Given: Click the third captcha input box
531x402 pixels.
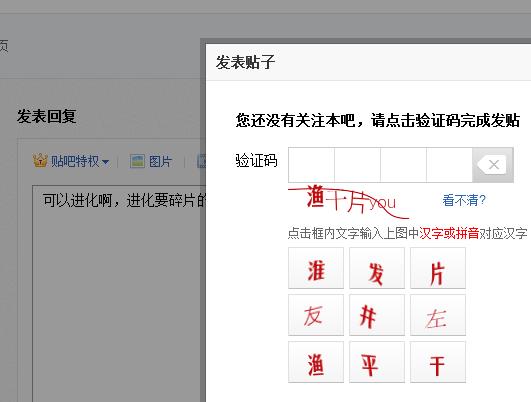Looking at the screenshot, I should point(403,165).
